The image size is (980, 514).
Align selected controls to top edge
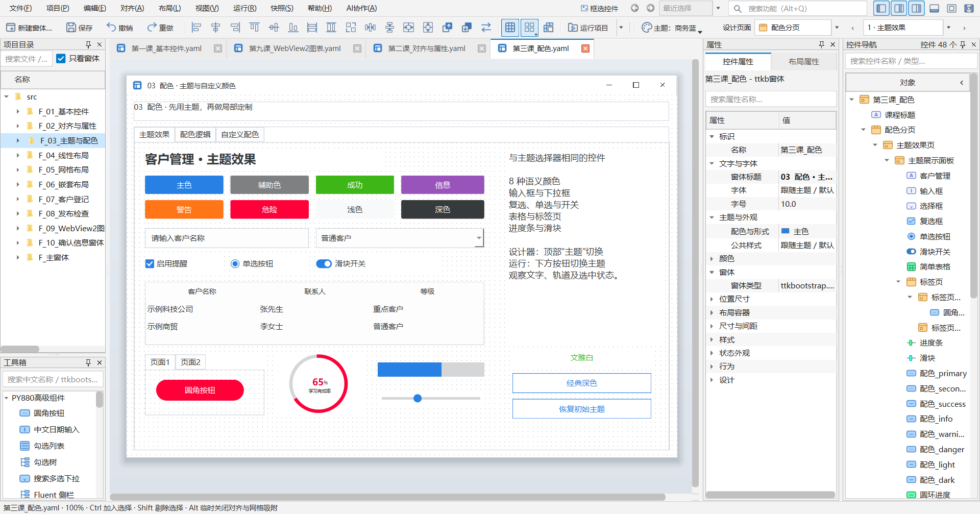pos(254,28)
